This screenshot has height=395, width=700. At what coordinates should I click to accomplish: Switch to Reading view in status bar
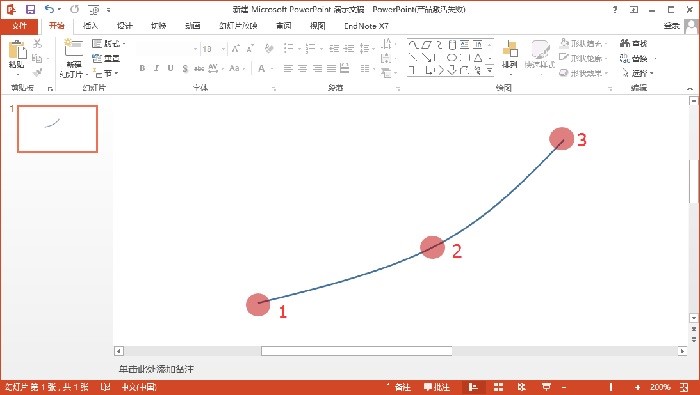(521, 387)
